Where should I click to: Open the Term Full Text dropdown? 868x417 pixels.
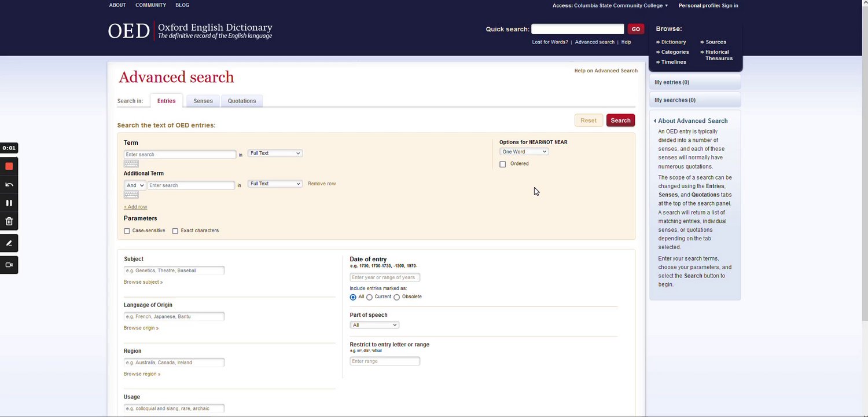(275, 153)
